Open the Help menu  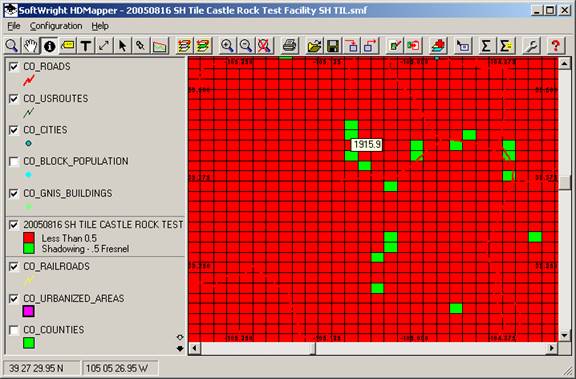tap(100, 26)
